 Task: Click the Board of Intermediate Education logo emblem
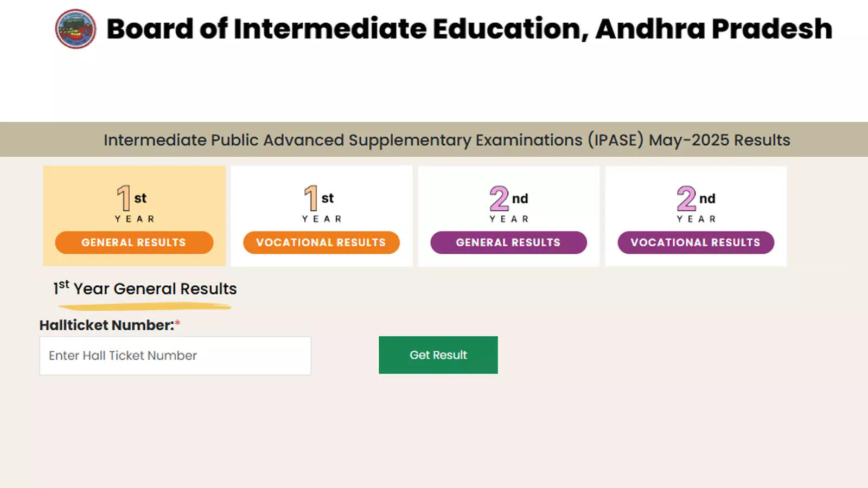(75, 29)
